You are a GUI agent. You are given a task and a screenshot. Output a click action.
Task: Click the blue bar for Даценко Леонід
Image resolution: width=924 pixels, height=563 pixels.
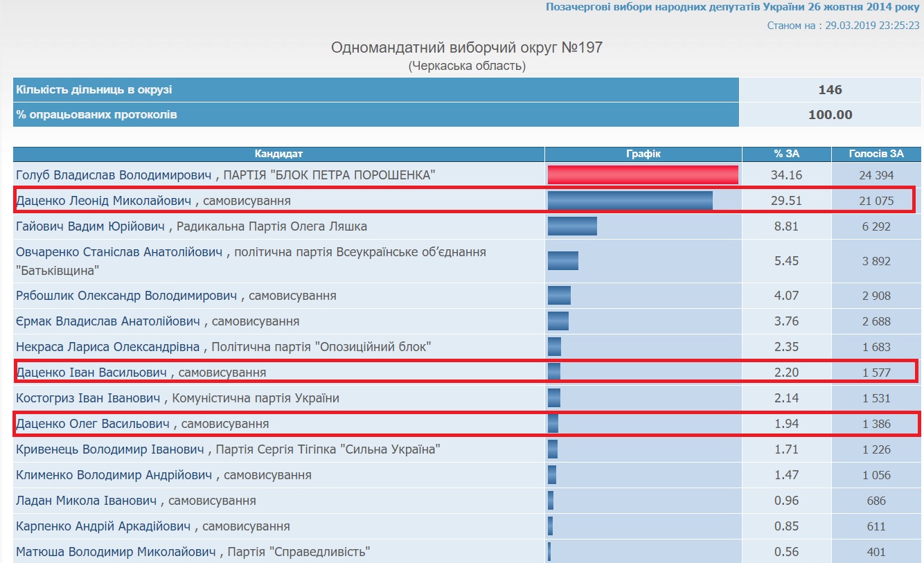click(x=630, y=201)
